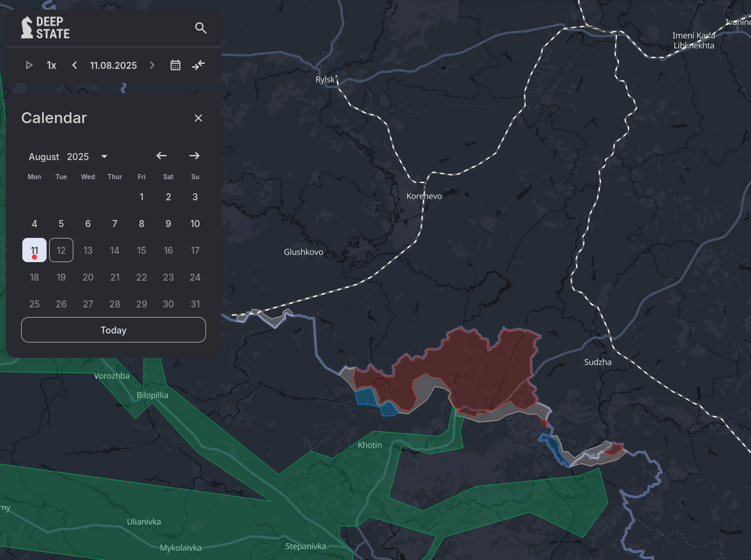Image resolution: width=751 pixels, height=560 pixels.
Task: Click the Glushkovo town label
Action: point(303,252)
